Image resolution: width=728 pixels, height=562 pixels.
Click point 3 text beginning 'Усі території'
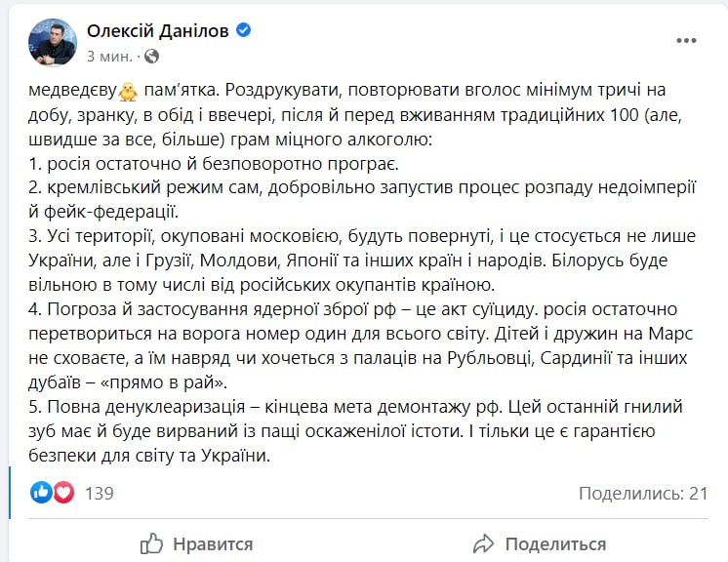pos(362,260)
